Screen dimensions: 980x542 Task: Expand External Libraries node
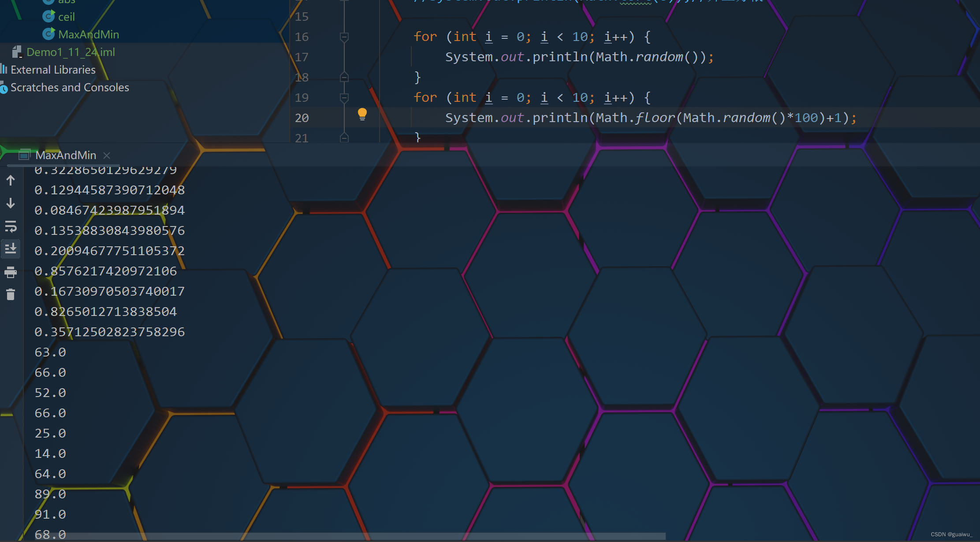click(53, 70)
